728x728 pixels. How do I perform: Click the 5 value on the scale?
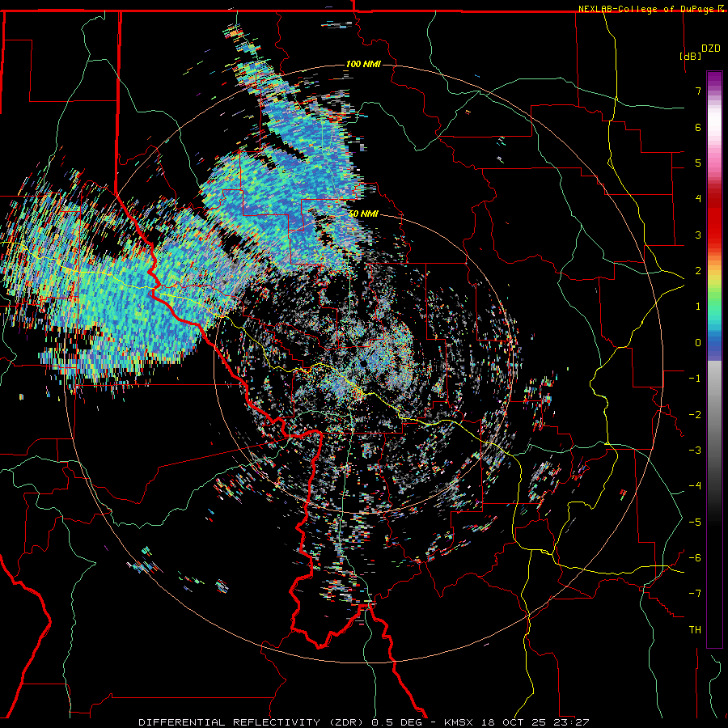(698, 163)
